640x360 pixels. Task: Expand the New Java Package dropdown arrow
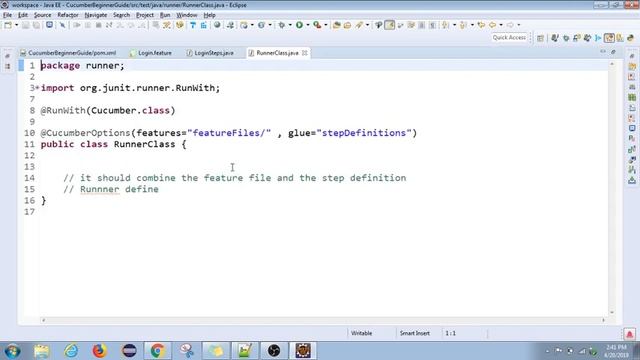pos(252,25)
